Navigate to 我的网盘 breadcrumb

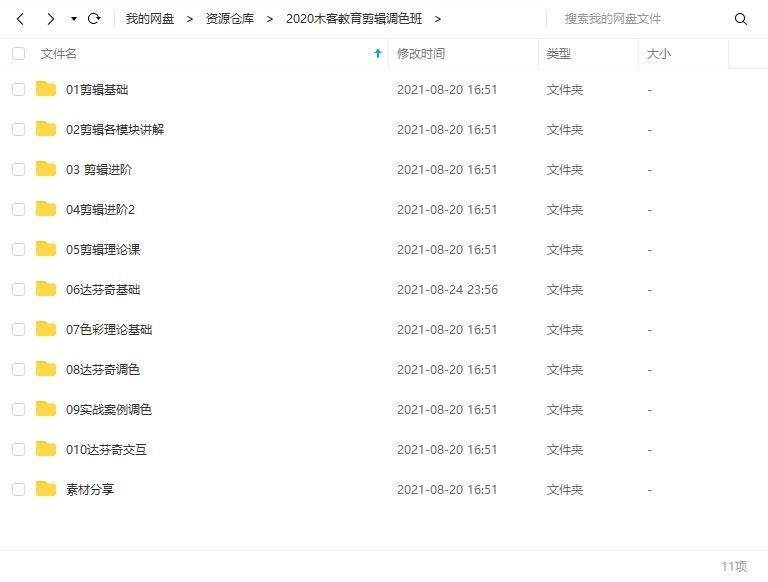point(150,19)
